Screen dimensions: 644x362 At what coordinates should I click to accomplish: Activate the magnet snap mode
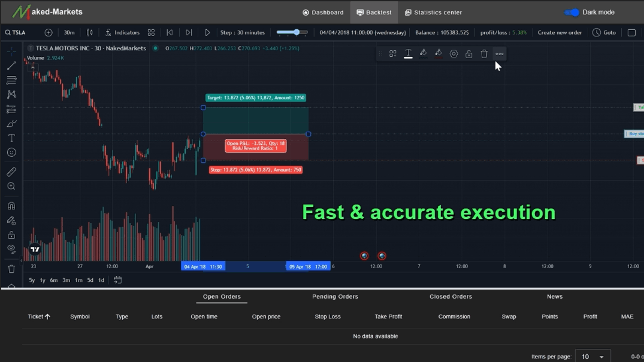11,206
